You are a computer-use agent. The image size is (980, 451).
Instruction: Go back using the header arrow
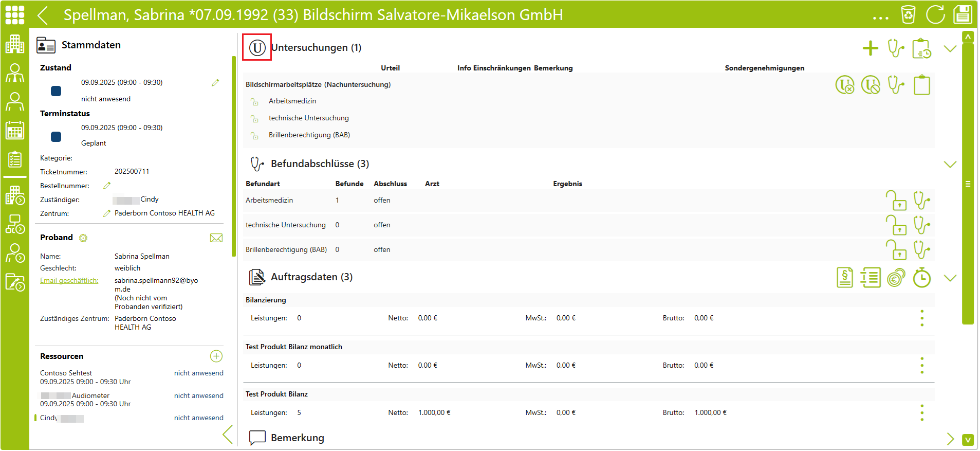[x=43, y=15]
